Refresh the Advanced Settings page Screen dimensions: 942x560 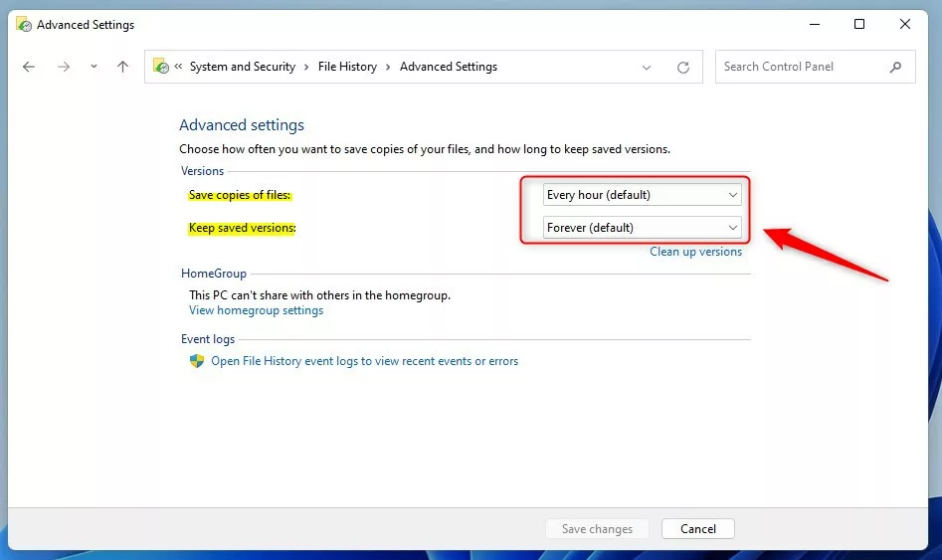683,68
